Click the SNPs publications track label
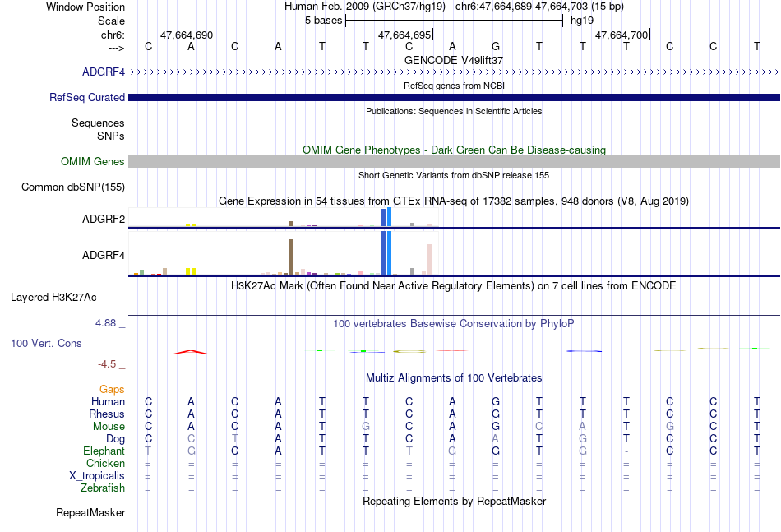 (111, 136)
